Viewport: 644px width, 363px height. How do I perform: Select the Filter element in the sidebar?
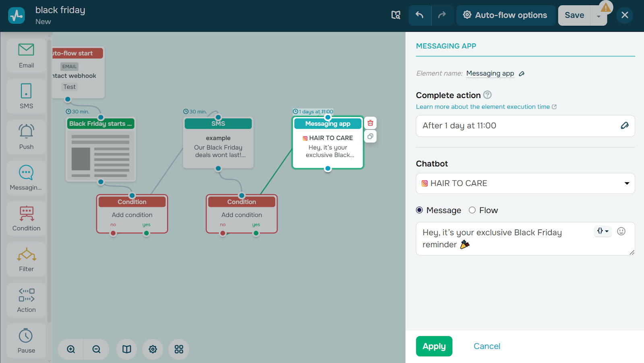26,260
